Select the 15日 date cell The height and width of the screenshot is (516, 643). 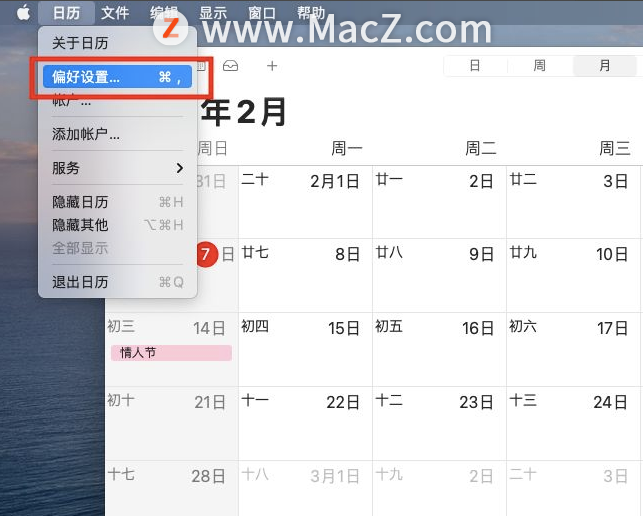305,349
